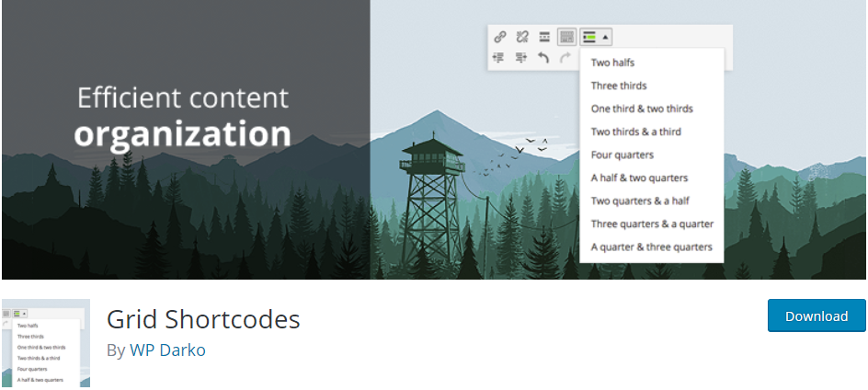Open the WP Darko author link
This screenshot has width=868, height=390.
tap(167, 350)
